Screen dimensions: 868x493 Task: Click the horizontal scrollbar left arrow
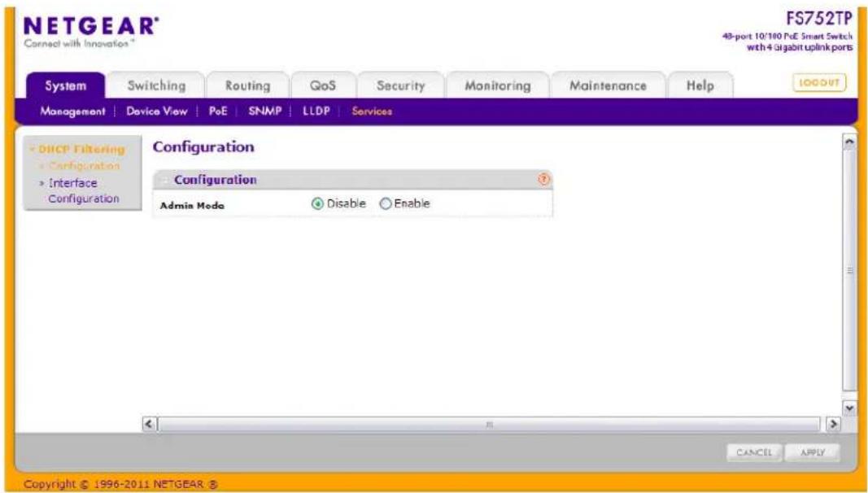click(149, 425)
